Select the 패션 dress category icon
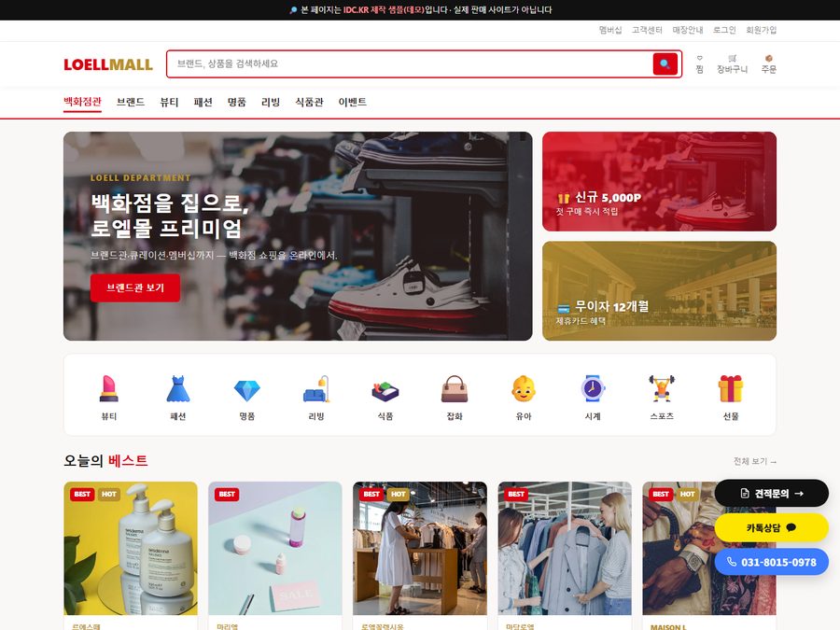Viewport: 840px width, 630px height. click(x=178, y=389)
